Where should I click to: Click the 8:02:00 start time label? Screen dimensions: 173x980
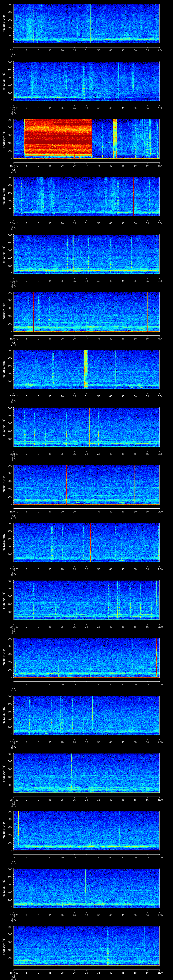pyautogui.click(x=14, y=108)
